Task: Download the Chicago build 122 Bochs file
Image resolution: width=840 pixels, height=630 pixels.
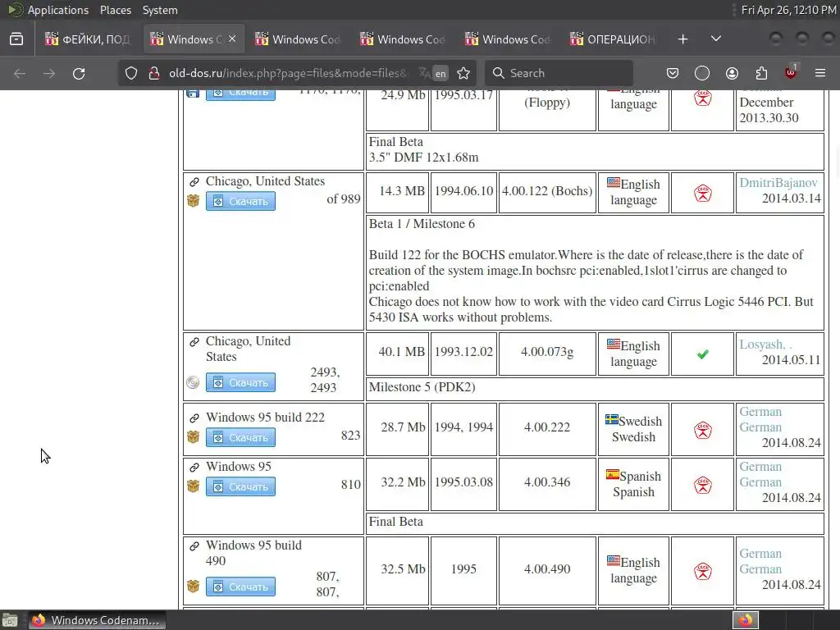Action: (x=240, y=202)
